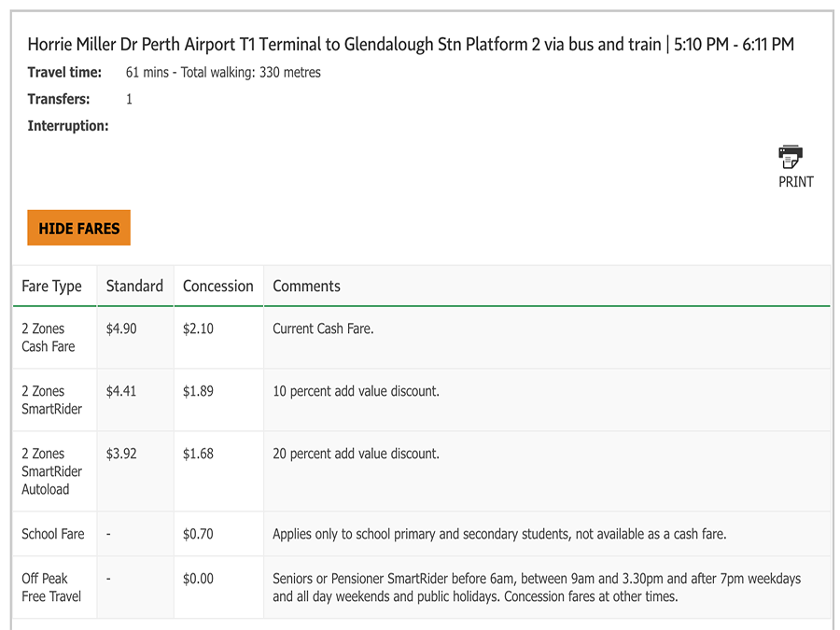Click the Interruption label

67,126
